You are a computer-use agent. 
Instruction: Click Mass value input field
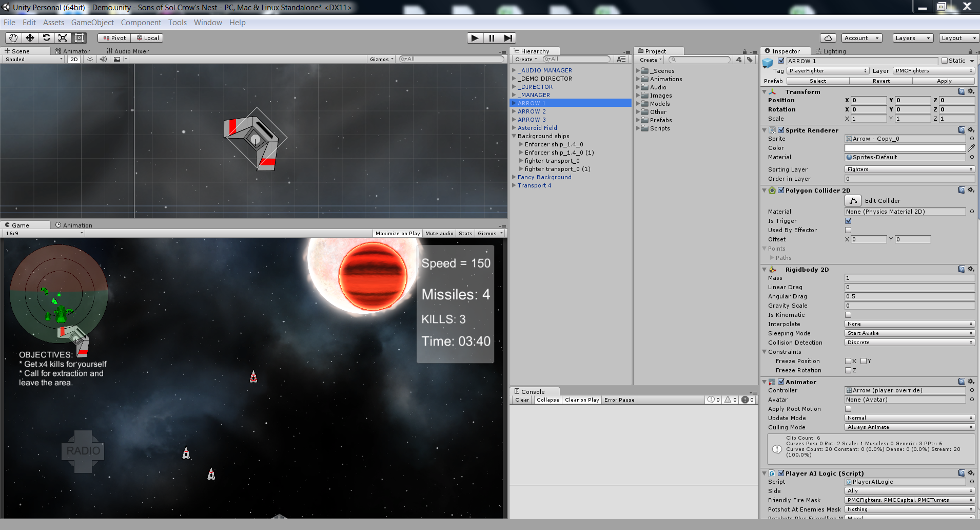910,278
